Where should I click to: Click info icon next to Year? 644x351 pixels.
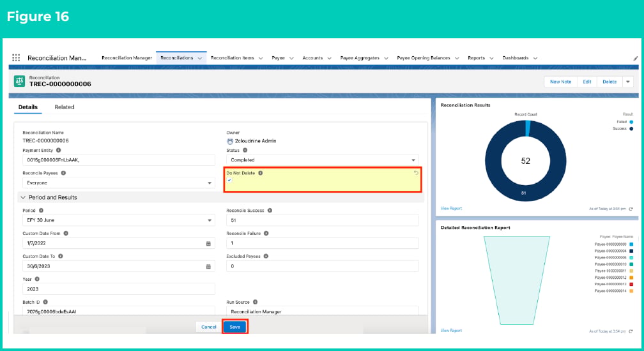(x=37, y=280)
